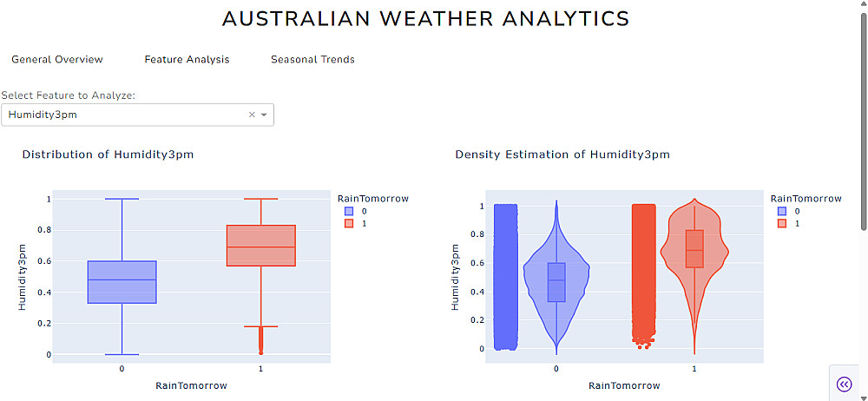Click red outlier points below box plot whisker
The height and width of the screenshot is (401, 868).
(x=261, y=343)
